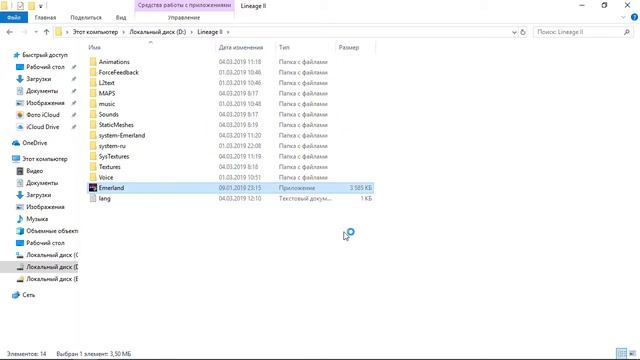This screenshot has width=640, height=360.
Task: Refresh the Lineage II folder view
Action: [x=523, y=32]
